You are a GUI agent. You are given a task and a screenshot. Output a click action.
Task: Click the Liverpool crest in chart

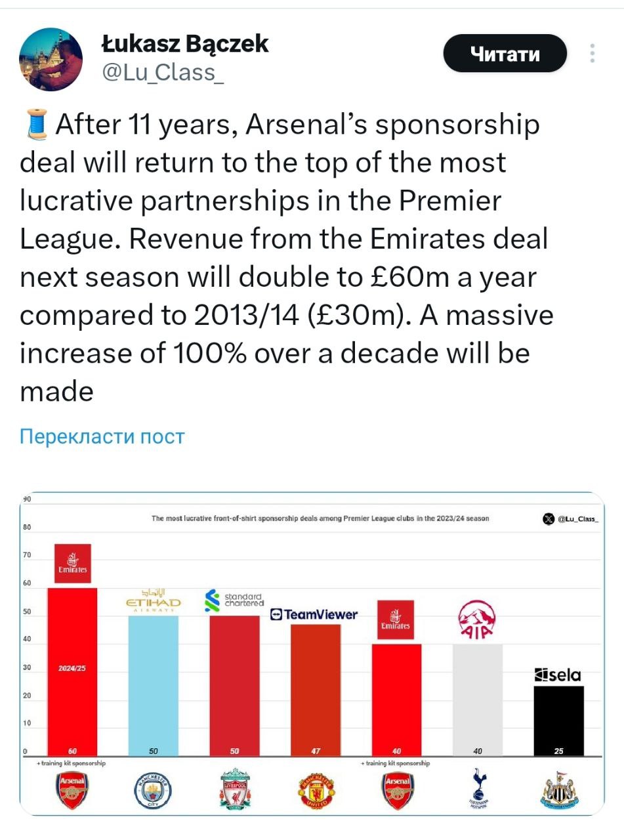click(235, 790)
